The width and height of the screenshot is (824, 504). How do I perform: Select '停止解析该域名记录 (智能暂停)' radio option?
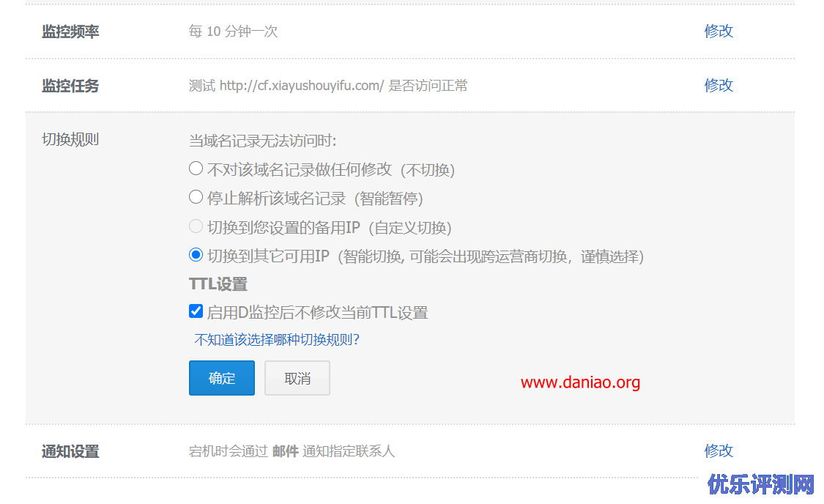(x=196, y=197)
